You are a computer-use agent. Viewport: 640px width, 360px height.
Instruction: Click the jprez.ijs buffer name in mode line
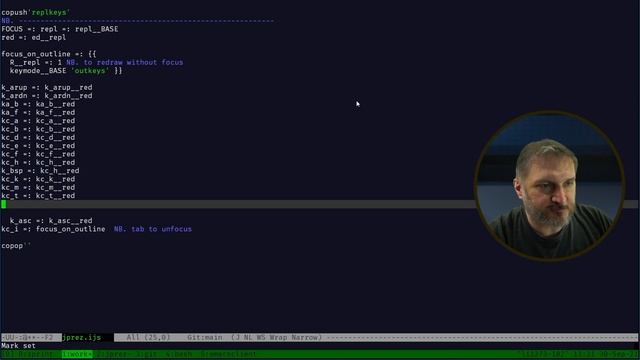pyautogui.click(x=82, y=338)
